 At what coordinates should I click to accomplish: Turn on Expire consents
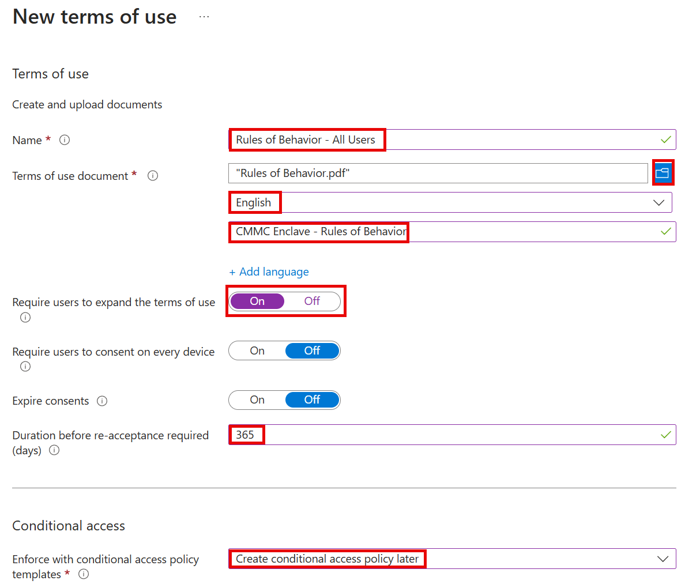tap(256, 399)
